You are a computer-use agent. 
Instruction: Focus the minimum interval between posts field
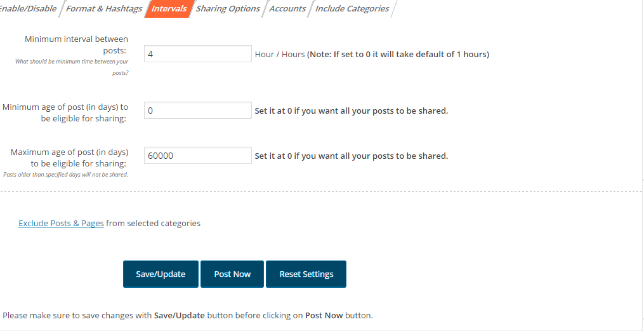click(x=197, y=54)
